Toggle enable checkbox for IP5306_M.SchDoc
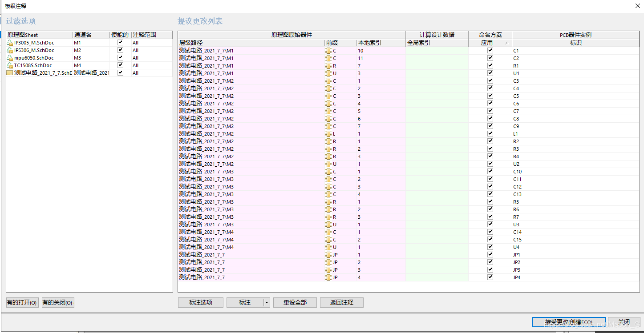 coord(120,50)
